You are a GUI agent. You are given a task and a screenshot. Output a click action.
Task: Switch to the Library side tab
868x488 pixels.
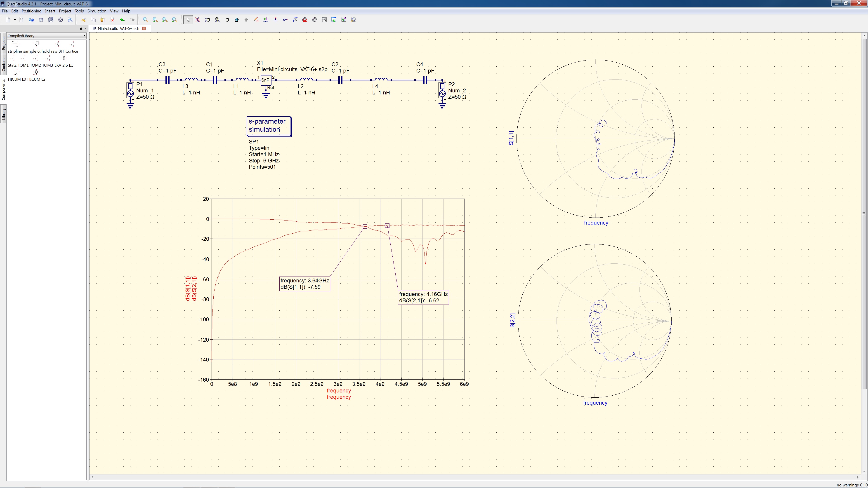pyautogui.click(x=4, y=114)
